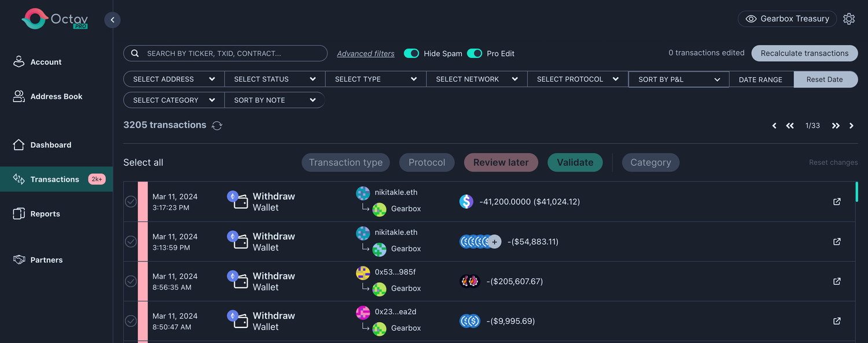Click the transaction search field
This screenshot has height=343, width=868.
226,53
